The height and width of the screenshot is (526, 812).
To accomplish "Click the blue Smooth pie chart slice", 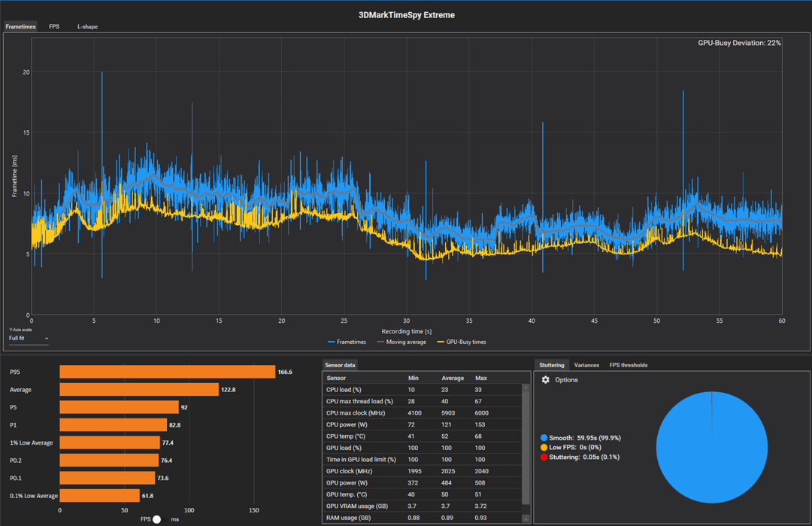I will point(712,447).
